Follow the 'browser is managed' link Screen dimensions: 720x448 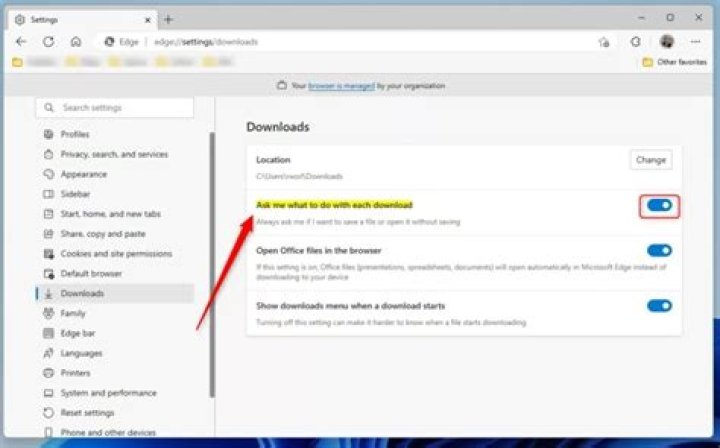(x=341, y=86)
